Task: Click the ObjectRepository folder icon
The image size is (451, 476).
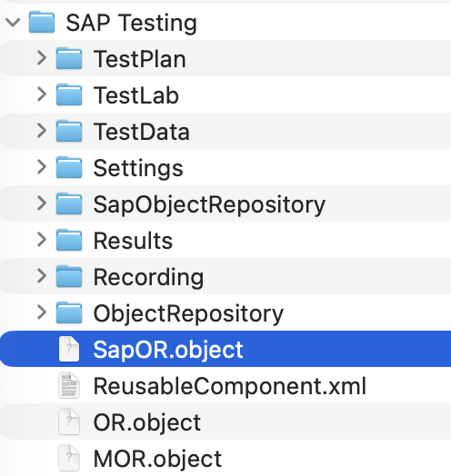Action: coord(69,312)
